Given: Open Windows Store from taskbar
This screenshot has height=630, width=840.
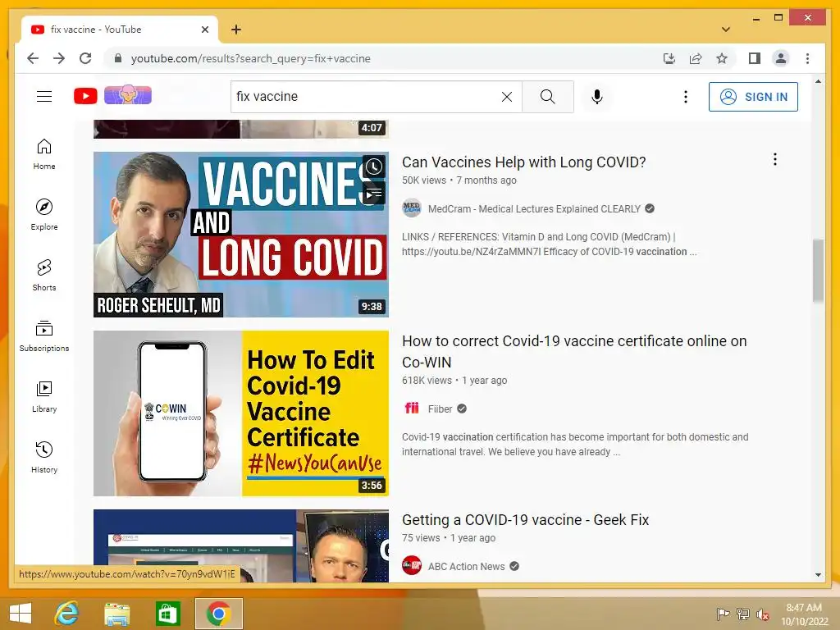Looking at the screenshot, I should [x=167, y=614].
